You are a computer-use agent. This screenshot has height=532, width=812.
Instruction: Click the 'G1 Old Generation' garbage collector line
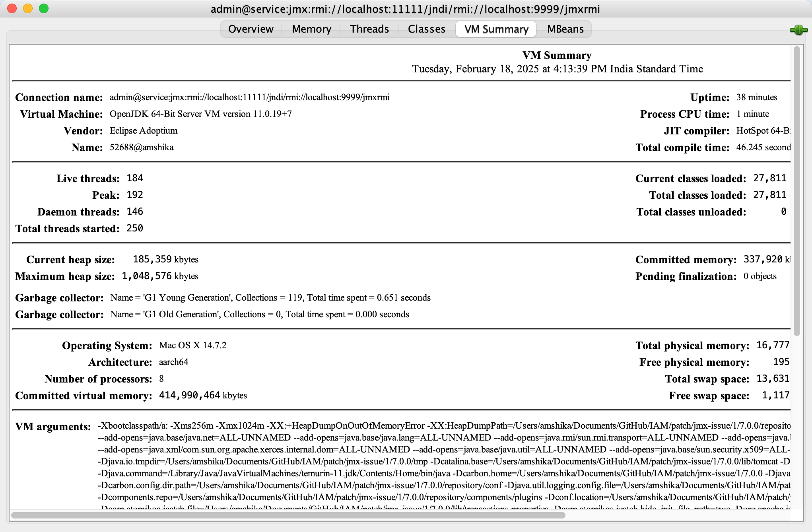click(260, 315)
